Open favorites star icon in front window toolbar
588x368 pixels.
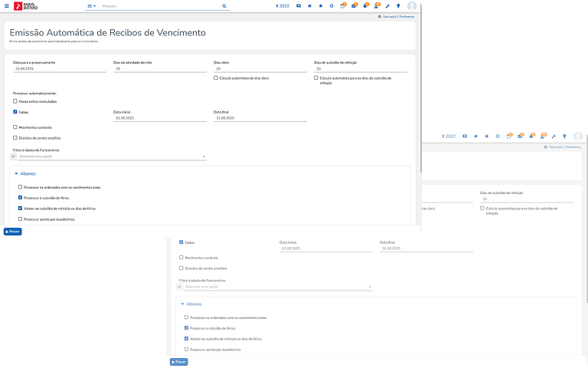point(320,5)
